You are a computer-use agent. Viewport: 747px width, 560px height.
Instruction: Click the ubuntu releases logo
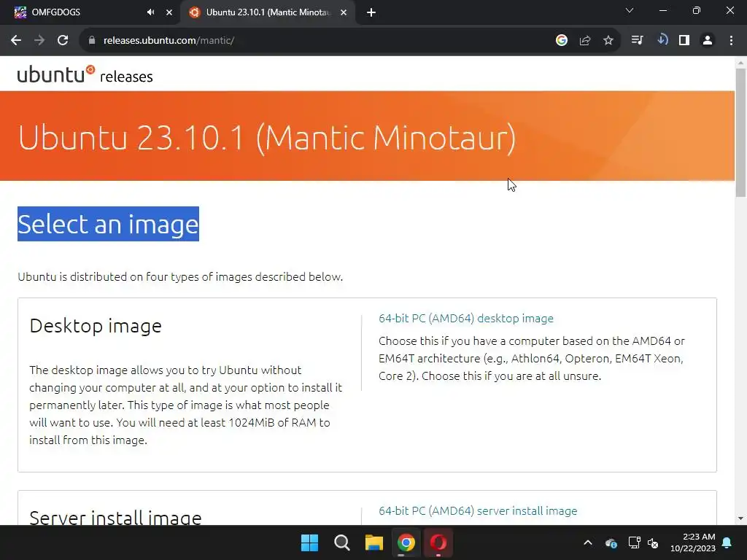[x=85, y=75]
